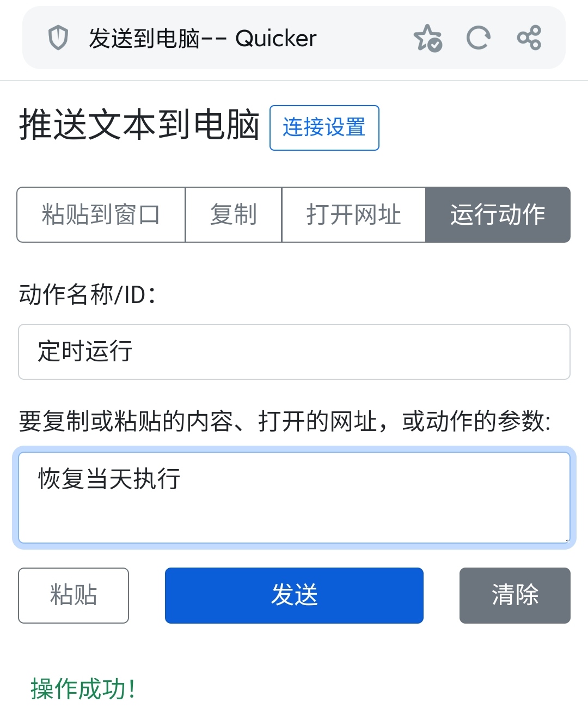This screenshot has width=588, height=727.
Task: Select the 复制 mode tab
Action: point(234,214)
